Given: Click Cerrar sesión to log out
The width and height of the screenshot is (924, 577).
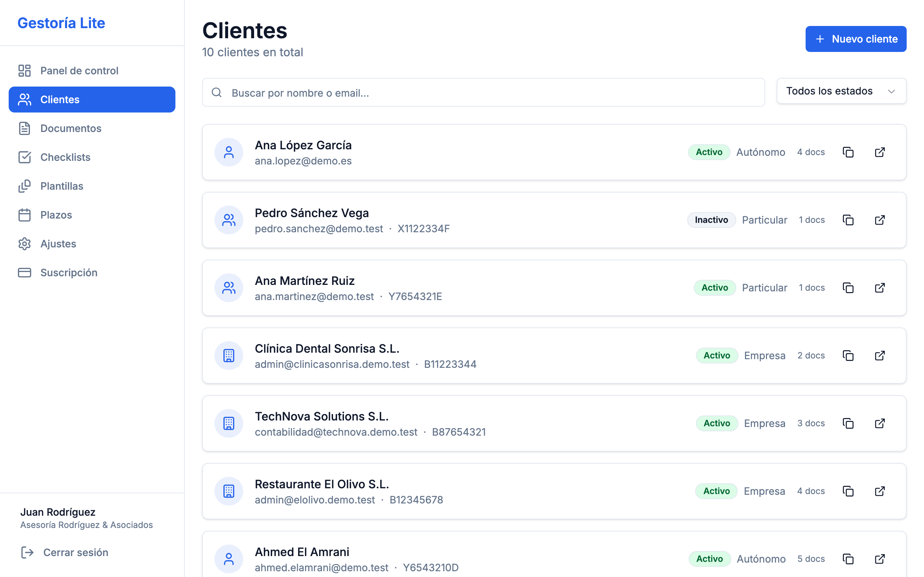Looking at the screenshot, I should pos(75,552).
